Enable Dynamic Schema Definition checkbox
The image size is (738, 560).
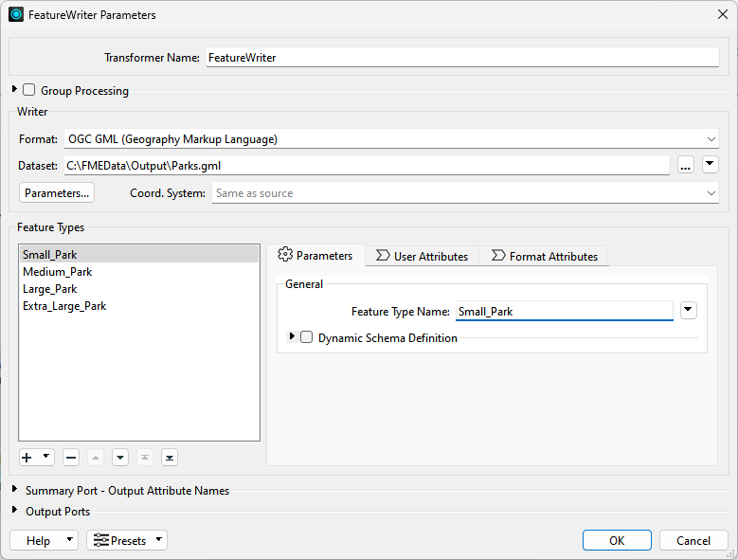pyautogui.click(x=306, y=337)
